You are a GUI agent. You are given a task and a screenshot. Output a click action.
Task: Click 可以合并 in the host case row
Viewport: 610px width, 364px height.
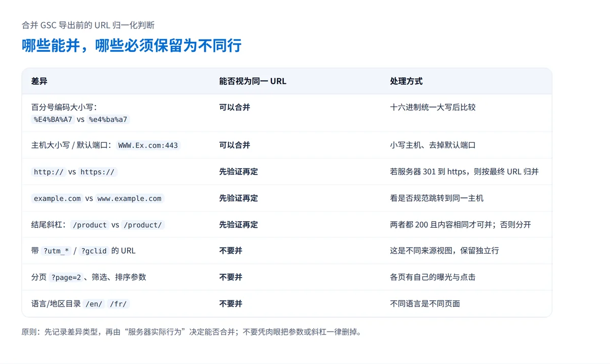coord(234,145)
